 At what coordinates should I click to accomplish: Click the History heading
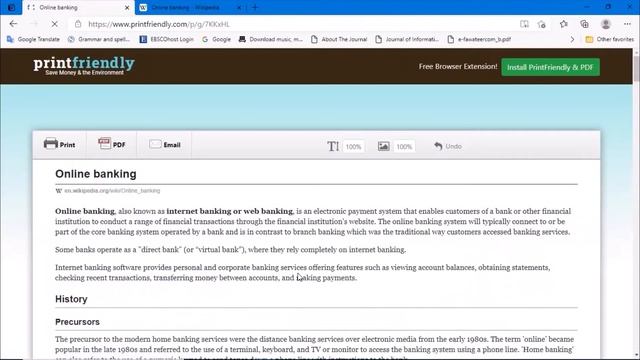click(71, 299)
